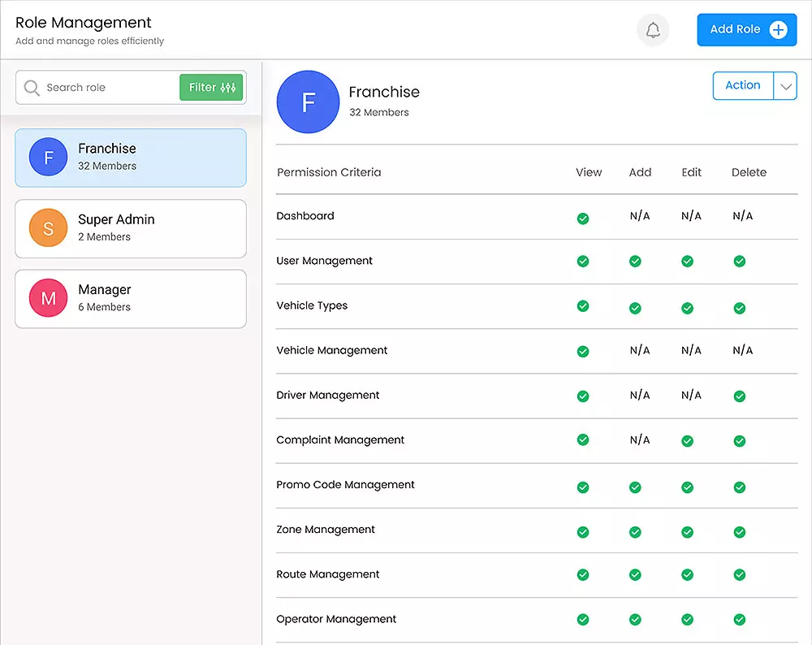The height and width of the screenshot is (645, 812).
Task: Click the Delete column header
Action: pos(749,172)
